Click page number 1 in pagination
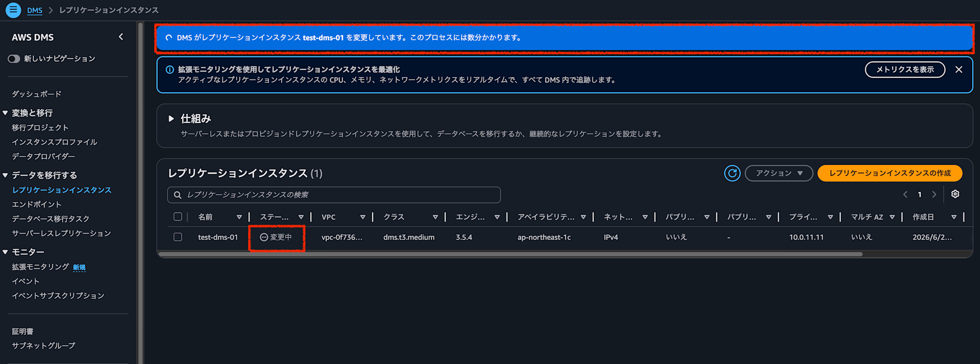 [920, 195]
